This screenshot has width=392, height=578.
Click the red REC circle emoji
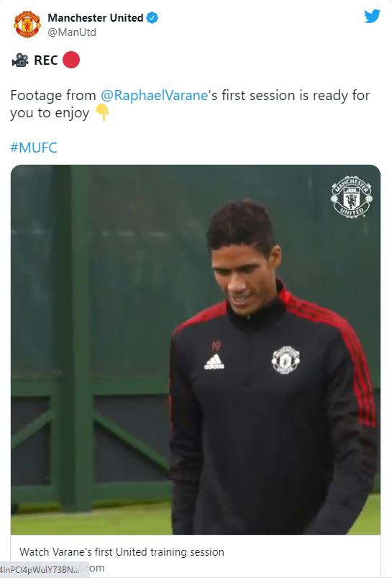coord(71,60)
